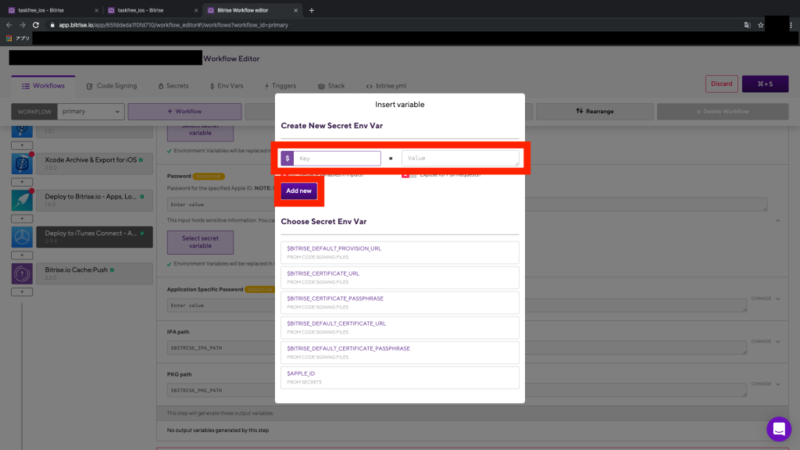
Task: Click the Value input field
Action: tap(460, 158)
